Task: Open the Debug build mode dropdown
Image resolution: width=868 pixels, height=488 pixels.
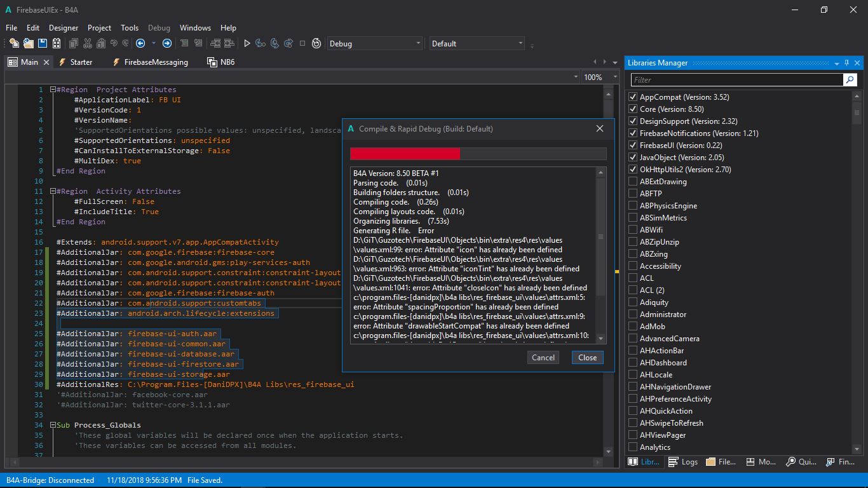Action: click(374, 43)
